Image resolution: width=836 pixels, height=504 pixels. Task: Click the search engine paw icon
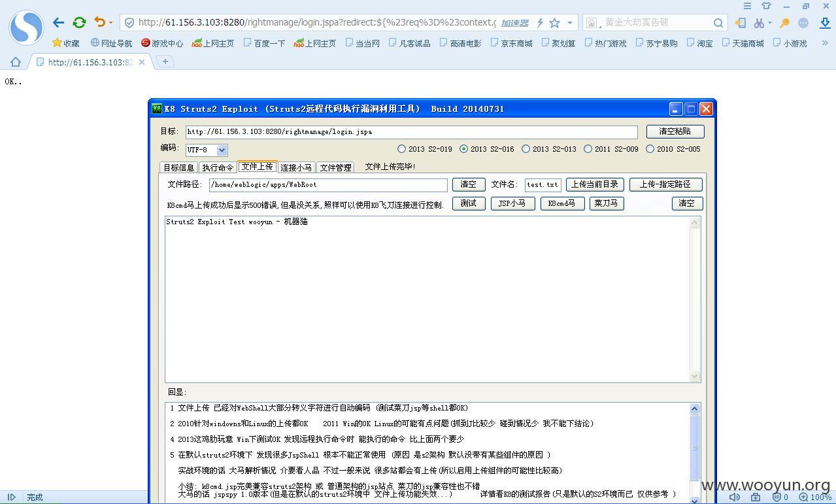(592, 23)
